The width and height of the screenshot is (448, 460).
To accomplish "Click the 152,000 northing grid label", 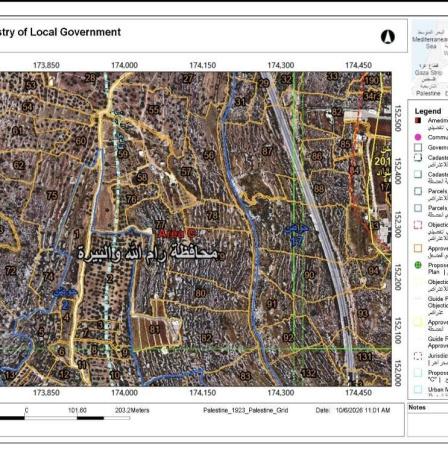I will click(398, 373).
